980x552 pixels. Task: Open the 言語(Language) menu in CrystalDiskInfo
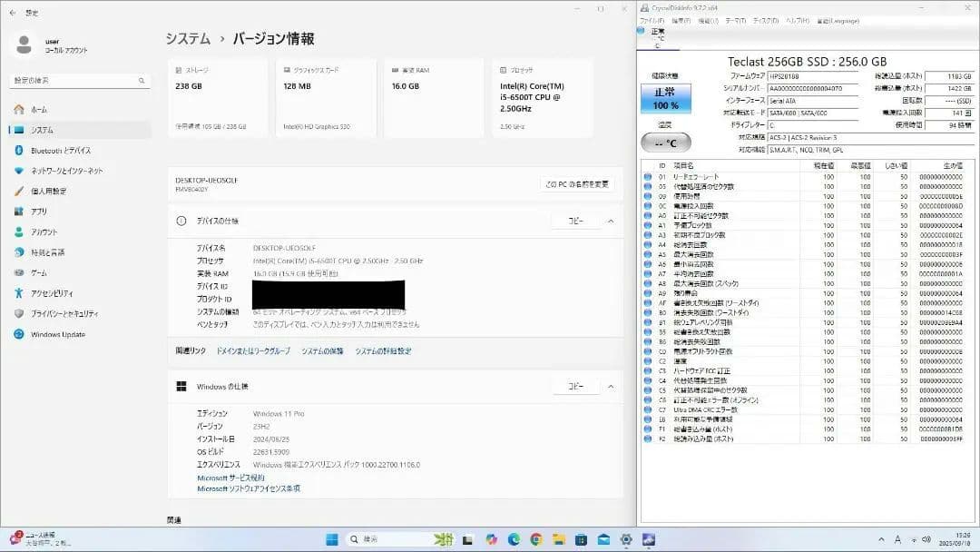[837, 19]
